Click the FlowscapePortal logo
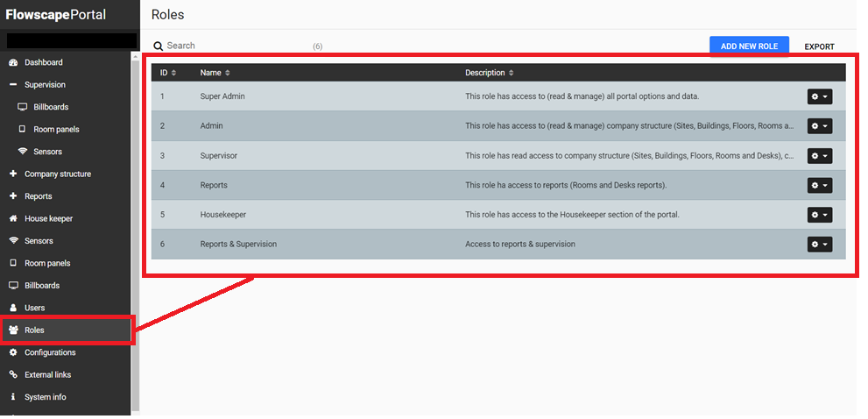The image size is (868, 419). tap(55, 14)
